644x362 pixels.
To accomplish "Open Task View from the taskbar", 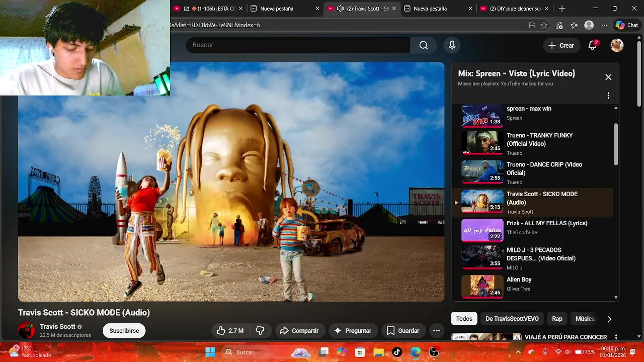I will (324, 352).
